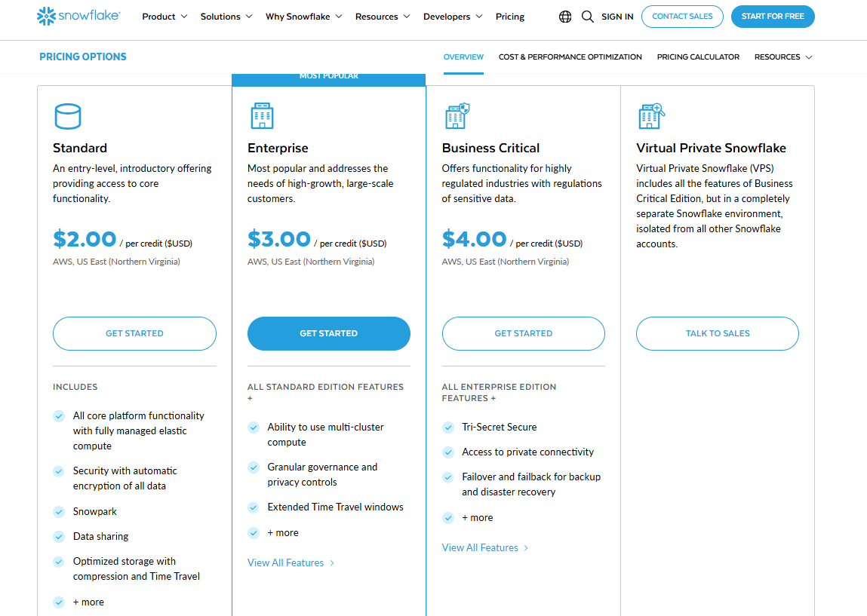Switch to Cost & Performance Optimization tab

(570, 57)
